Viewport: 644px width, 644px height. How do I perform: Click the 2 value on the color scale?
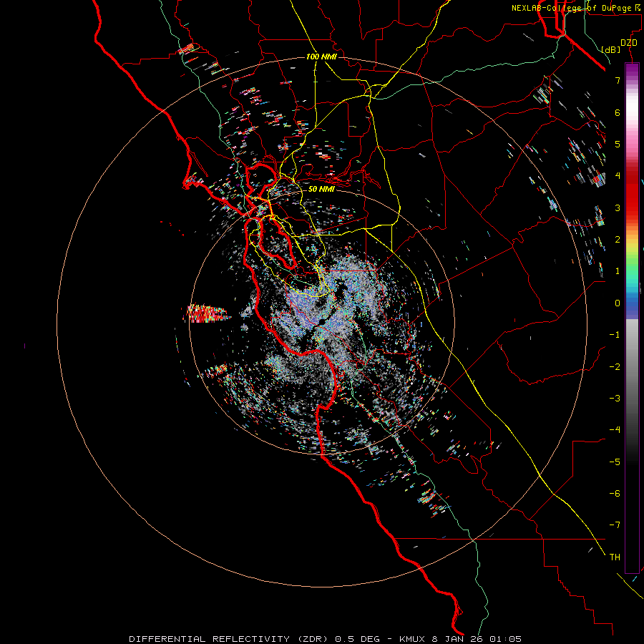point(618,240)
